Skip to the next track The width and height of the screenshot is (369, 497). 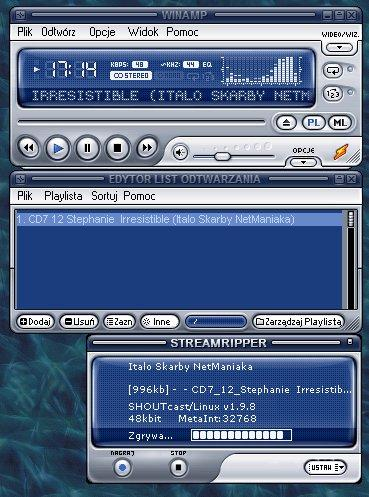point(147,148)
